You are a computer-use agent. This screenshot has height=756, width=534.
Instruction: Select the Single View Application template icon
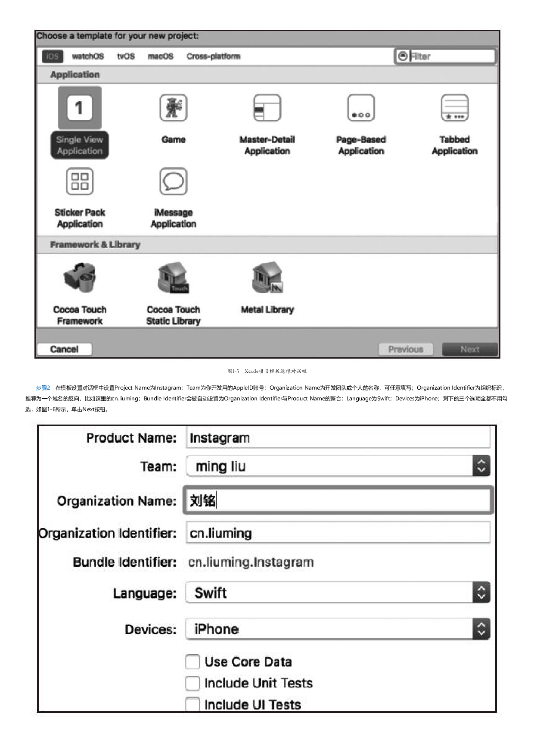coord(80,108)
